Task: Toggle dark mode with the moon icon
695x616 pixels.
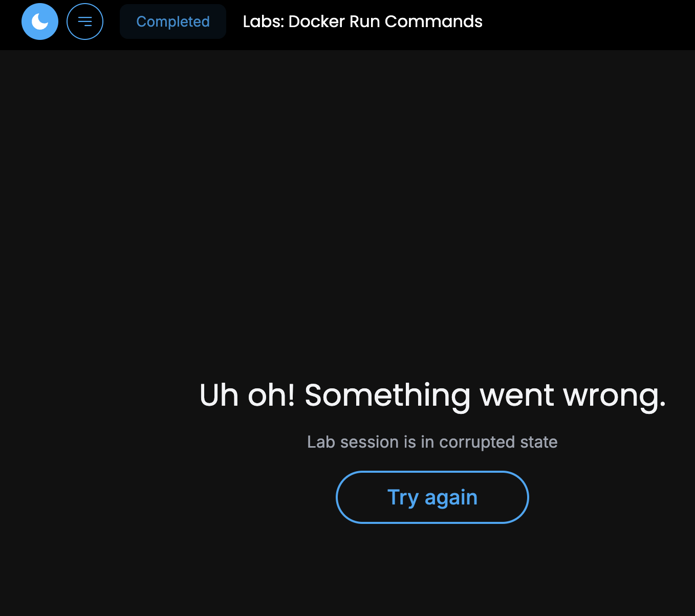Action: point(40,21)
